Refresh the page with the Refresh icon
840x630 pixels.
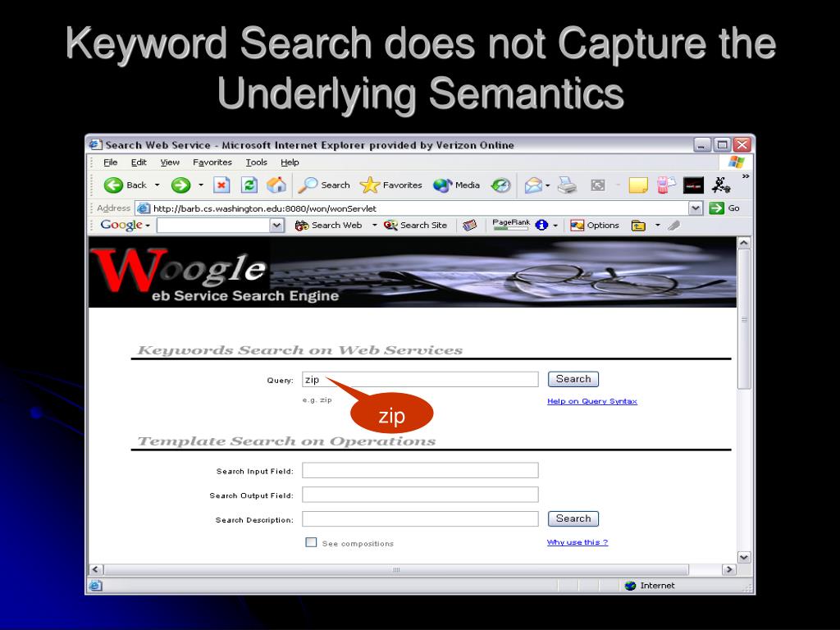tap(249, 185)
